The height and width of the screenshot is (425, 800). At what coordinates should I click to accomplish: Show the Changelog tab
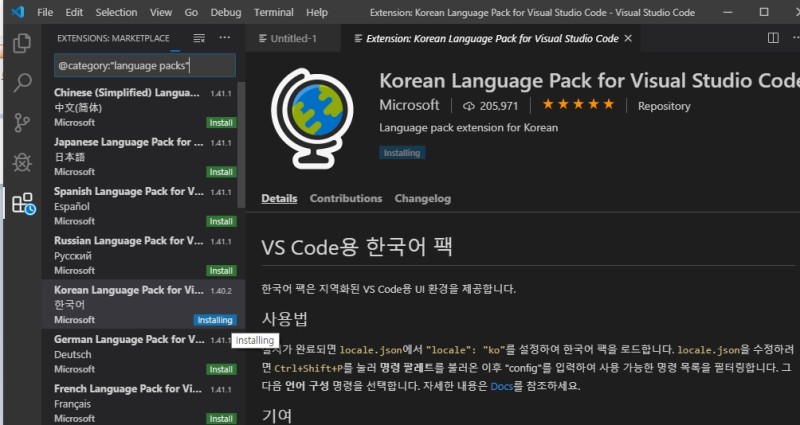point(422,198)
